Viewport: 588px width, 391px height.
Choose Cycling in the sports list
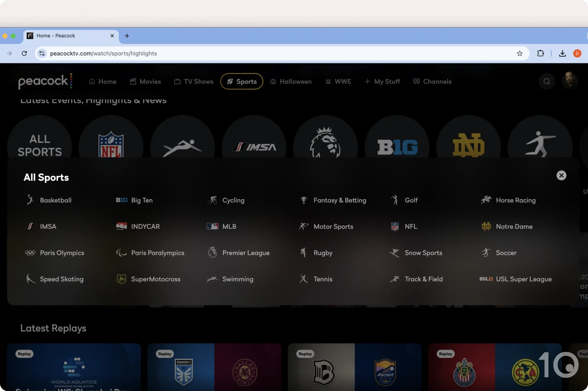(226, 200)
